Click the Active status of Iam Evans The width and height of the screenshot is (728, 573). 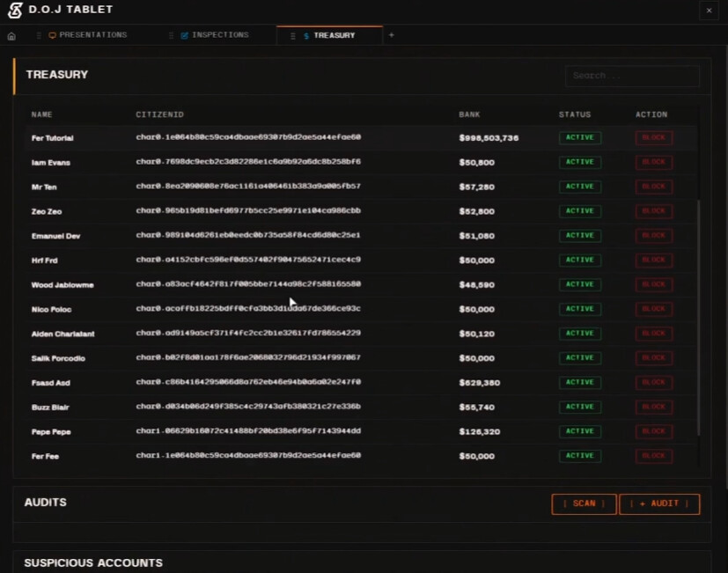580,162
